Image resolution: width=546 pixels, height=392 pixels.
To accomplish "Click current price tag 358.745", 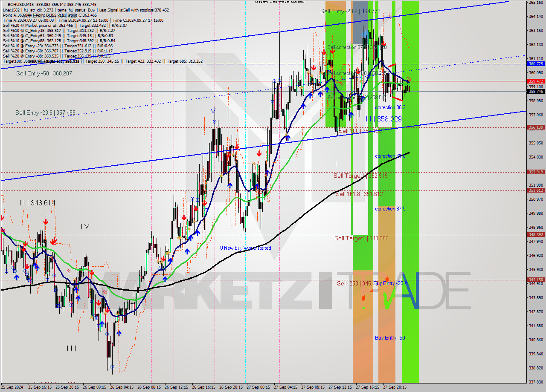I will pos(536,91).
